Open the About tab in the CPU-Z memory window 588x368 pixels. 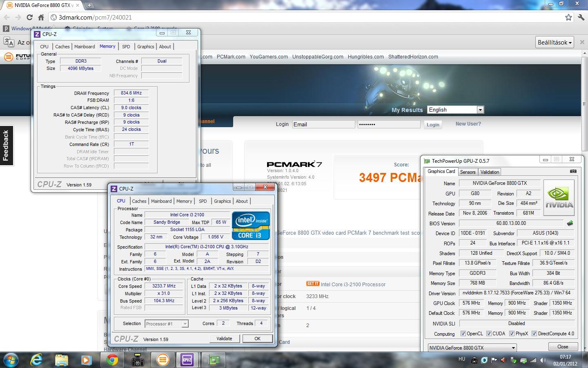[165, 46]
